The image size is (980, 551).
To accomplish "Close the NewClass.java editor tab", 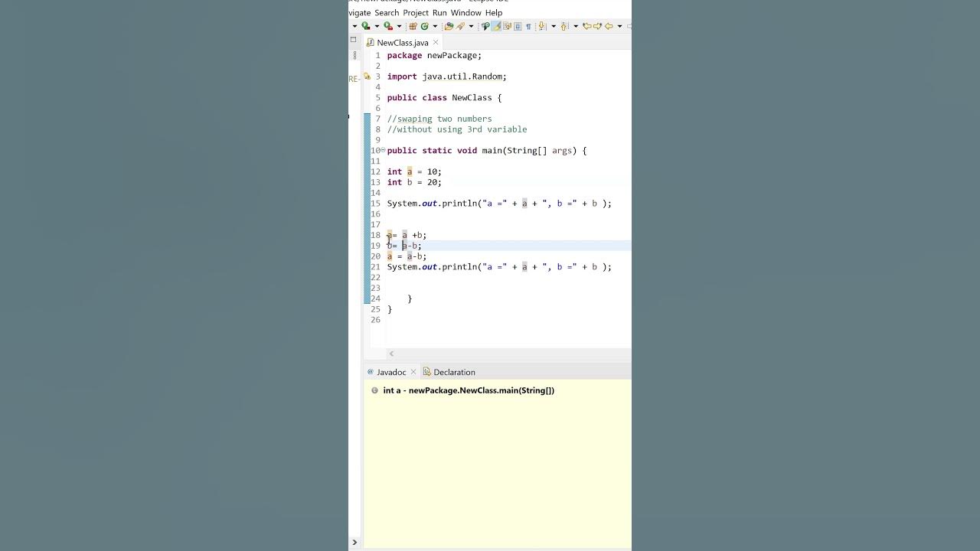I will (436, 42).
